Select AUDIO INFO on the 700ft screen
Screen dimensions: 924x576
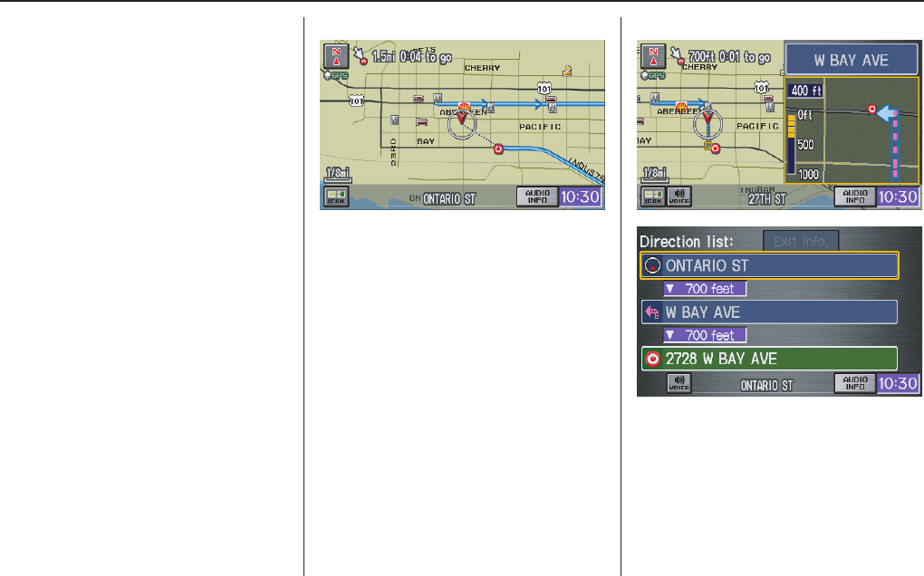pyautogui.click(x=854, y=197)
